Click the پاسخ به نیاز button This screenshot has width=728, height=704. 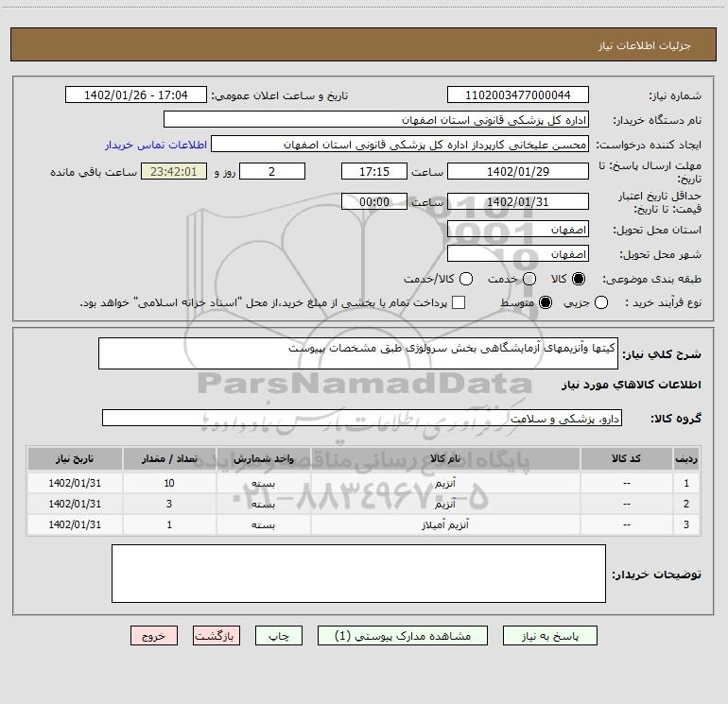pyautogui.click(x=550, y=636)
